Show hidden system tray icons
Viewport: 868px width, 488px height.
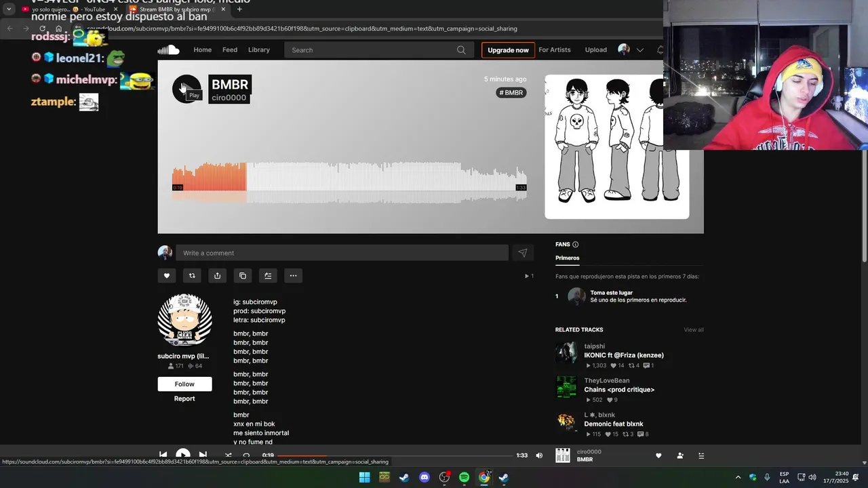click(x=738, y=477)
